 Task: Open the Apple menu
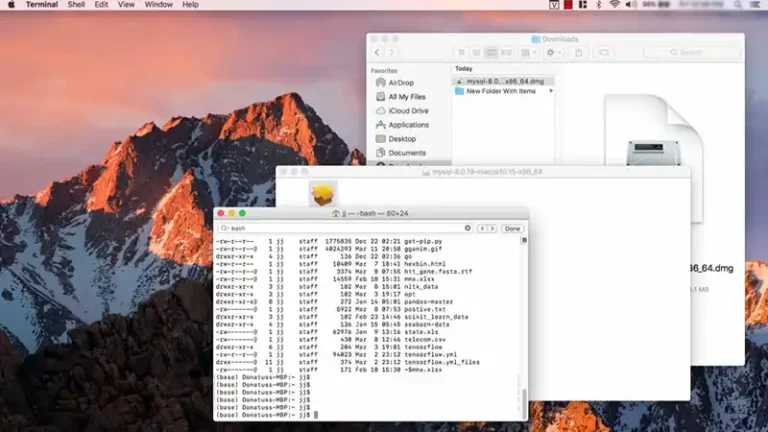[x=11, y=4]
